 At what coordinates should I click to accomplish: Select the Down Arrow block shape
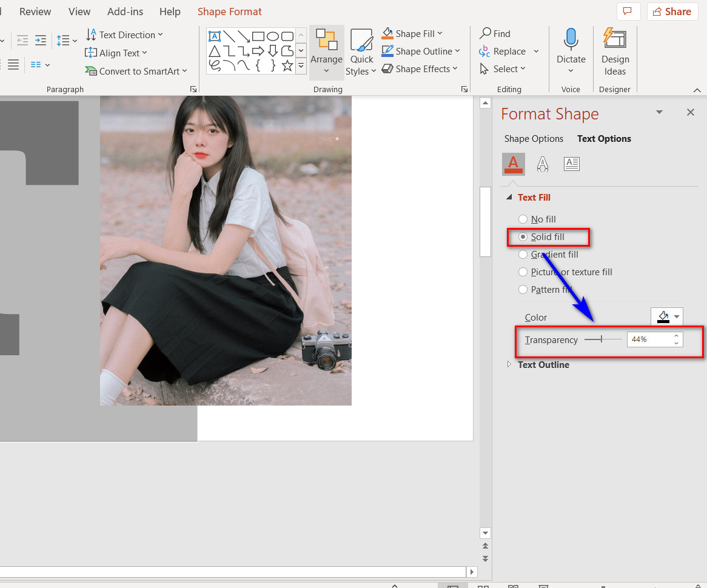[273, 51]
